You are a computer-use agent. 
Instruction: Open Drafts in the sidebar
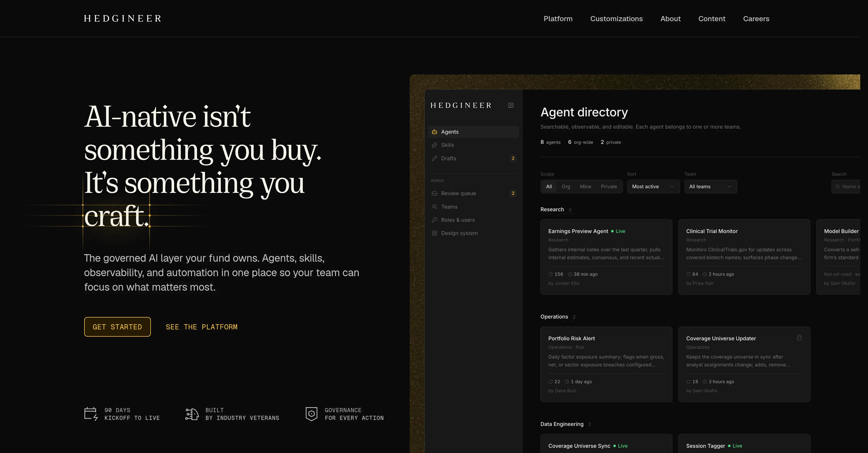473,158
